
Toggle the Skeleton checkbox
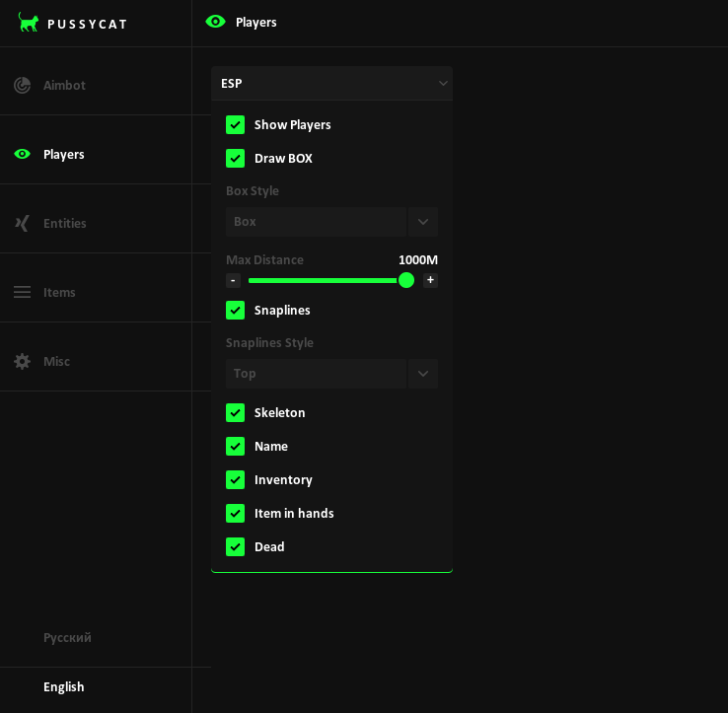[235, 412]
